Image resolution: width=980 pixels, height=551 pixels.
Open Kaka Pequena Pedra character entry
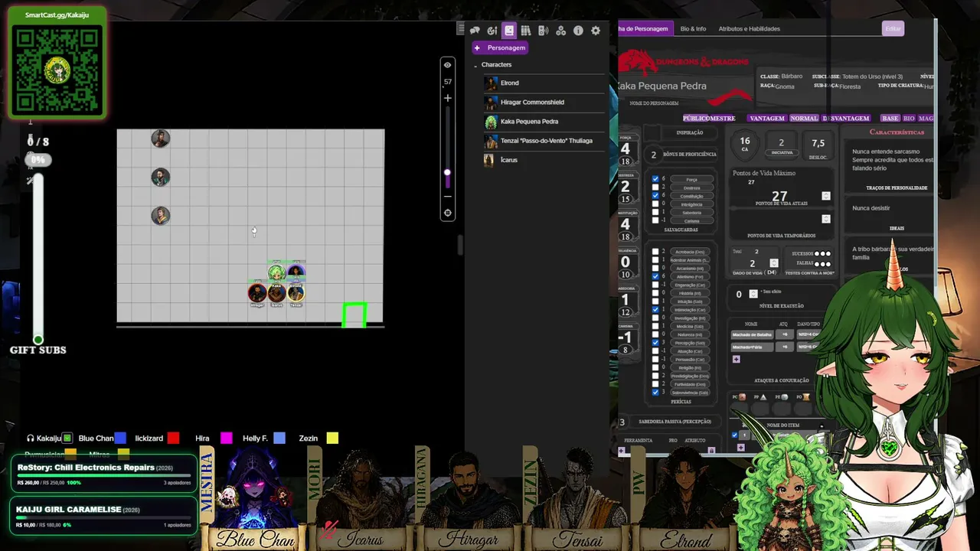544,121
